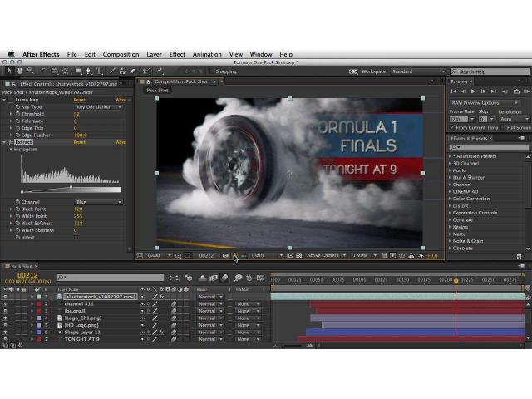Open the Graph Editor in timeline

click(260, 278)
